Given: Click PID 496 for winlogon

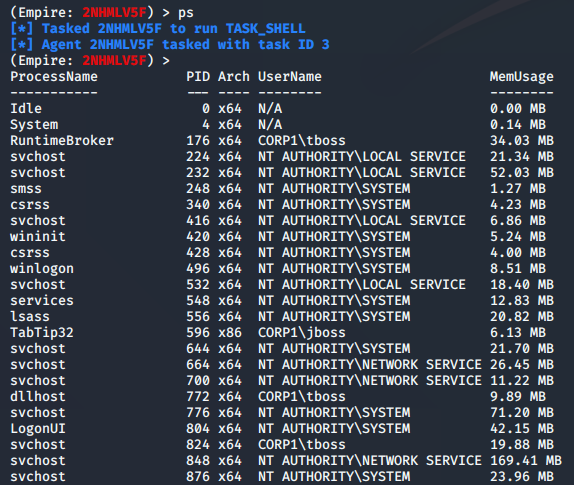Looking at the screenshot, I should (198, 269).
